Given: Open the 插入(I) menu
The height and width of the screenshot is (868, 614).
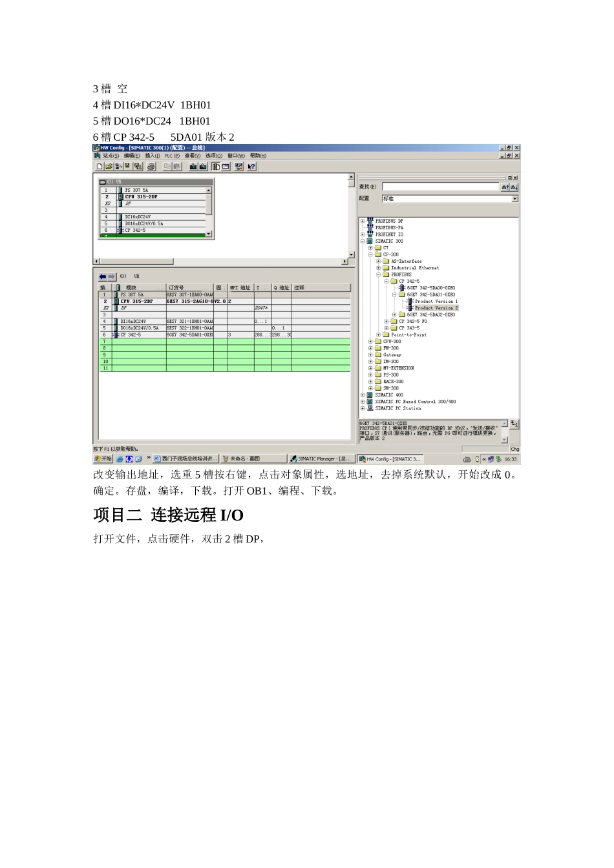Looking at the screenshot, I should (153, 156).
